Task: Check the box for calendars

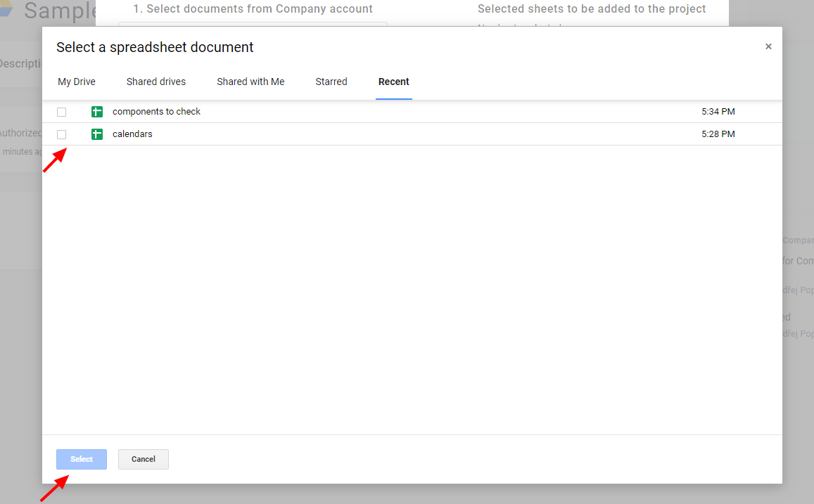Action: (61, 135)
